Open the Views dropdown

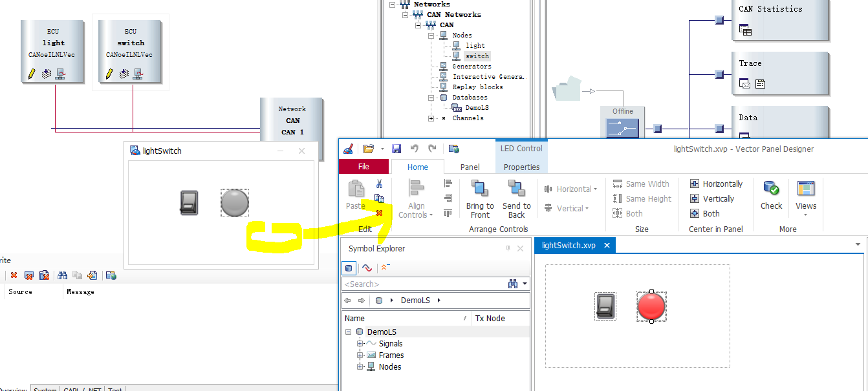(x=805, y=198)
